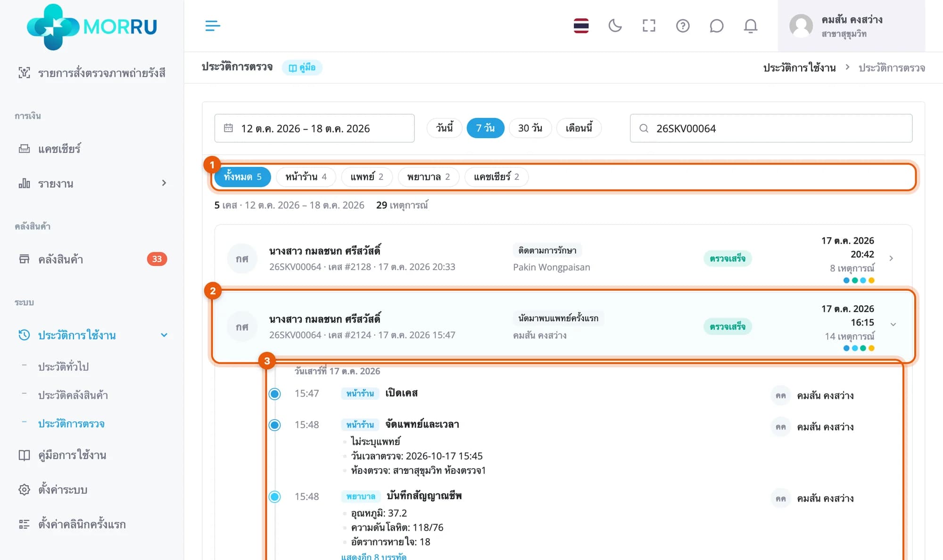Switch to the แพทย์ 2 filter tab

click(367, 177)
